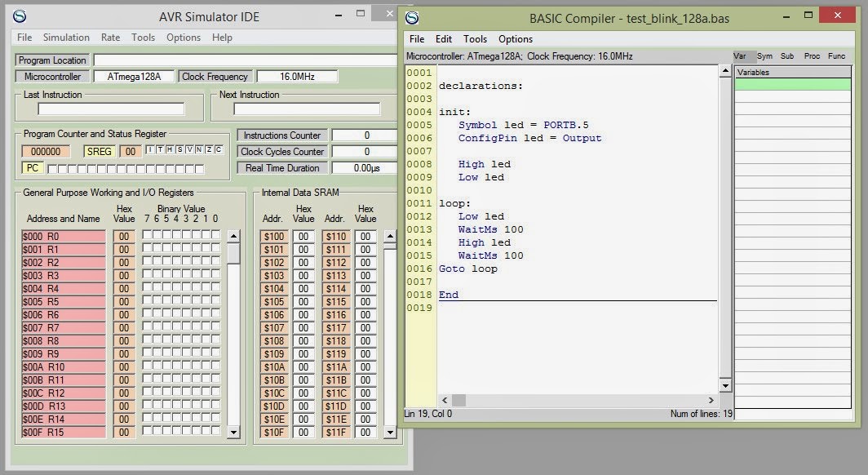
Task: Click the Next Instruction field
Action: pos(308,109)
